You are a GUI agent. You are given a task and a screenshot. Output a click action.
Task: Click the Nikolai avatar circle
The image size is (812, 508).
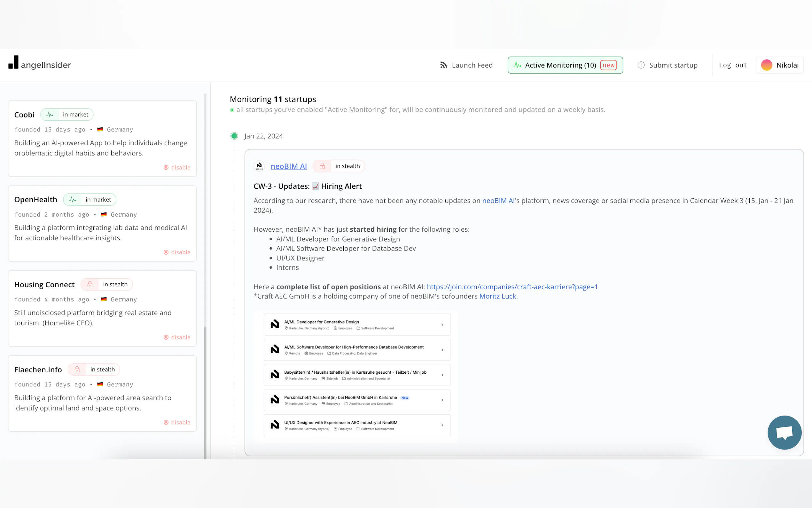(767, 65)
